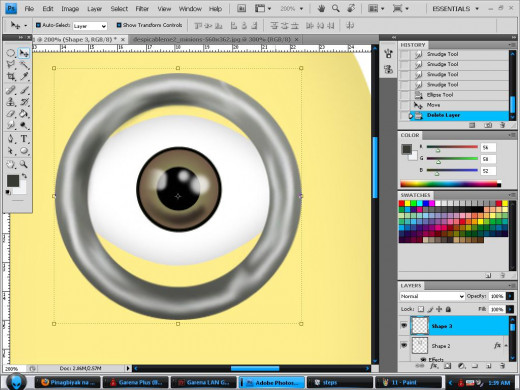Select the Eyedropper tool
520x390 pixels.
(24, 76)
